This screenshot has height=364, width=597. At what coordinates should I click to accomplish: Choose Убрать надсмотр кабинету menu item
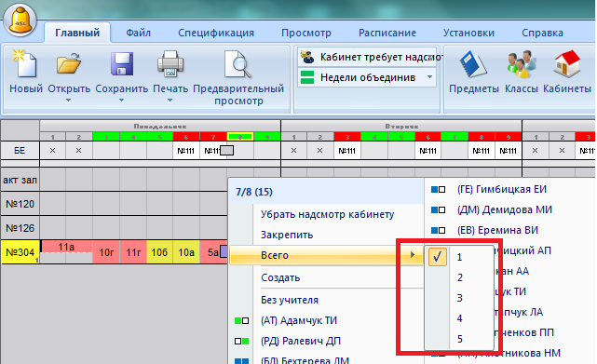327,214
